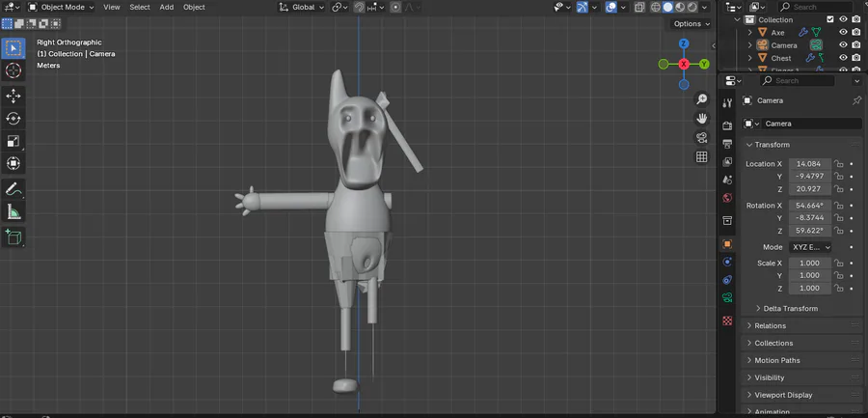Toggle proportional editing in the header
Viewport: 868px width, 418px height.
click(395, 7)
